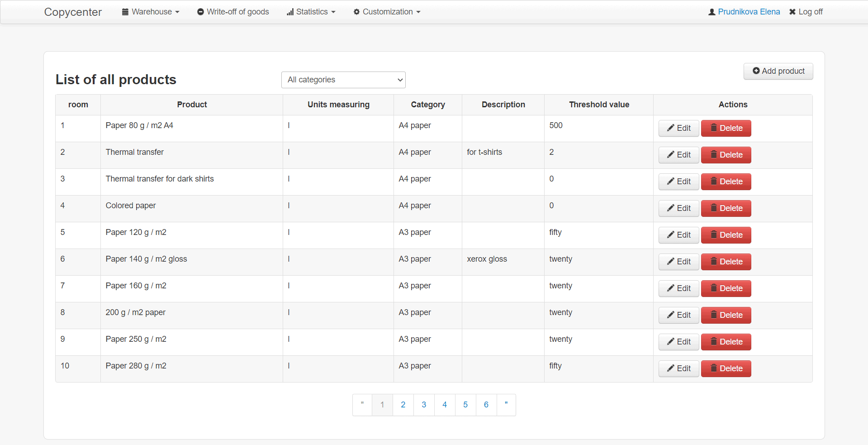Click the Actions column header

coord(733,105)
